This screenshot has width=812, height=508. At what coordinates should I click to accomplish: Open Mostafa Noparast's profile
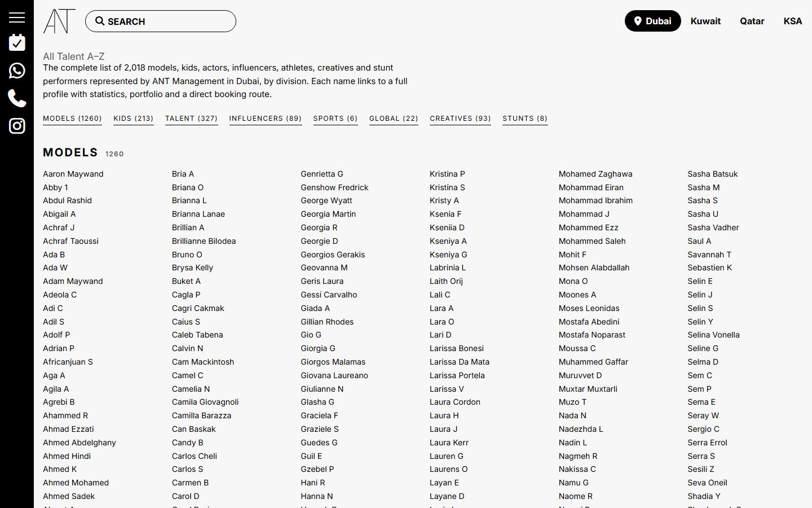(x=592, y=335)
